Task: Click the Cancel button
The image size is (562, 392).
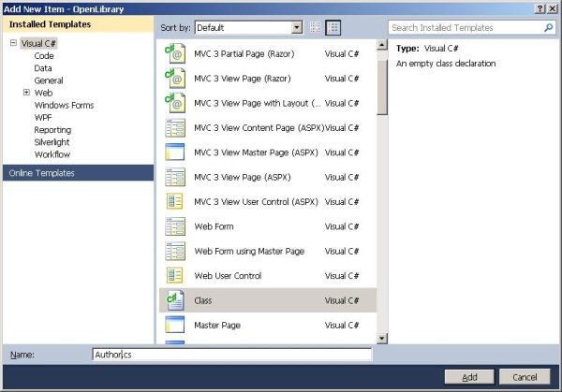Action: (x=525, y=377)
